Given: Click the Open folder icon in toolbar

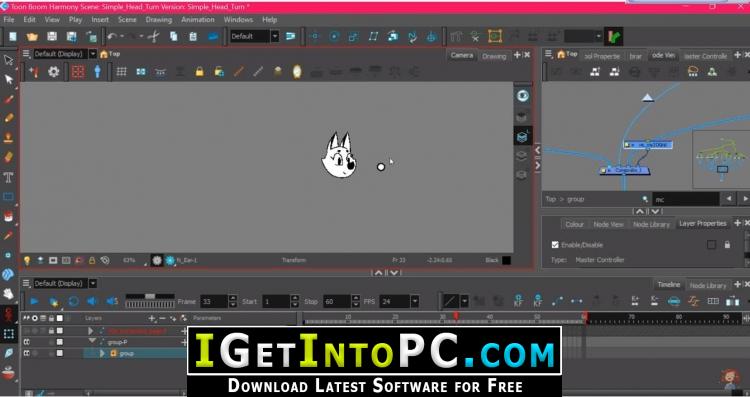Looking at the screenshot, I should pyautogui.click(x=32, y=36).
